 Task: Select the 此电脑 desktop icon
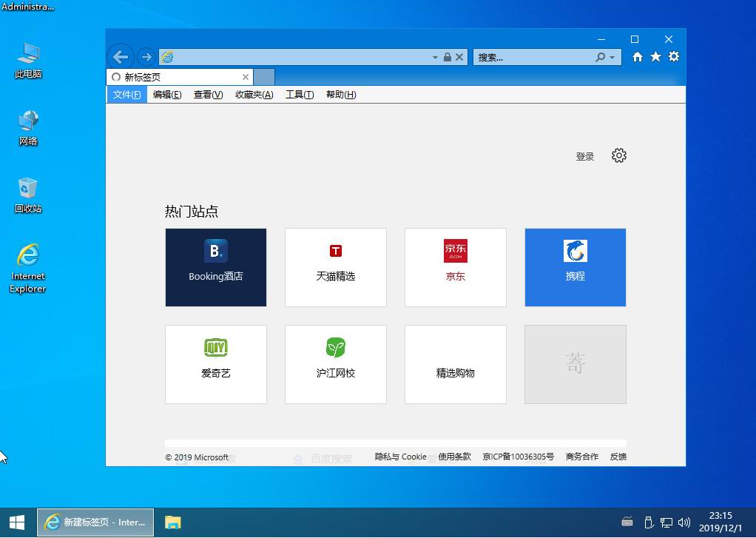coord(28,61)
